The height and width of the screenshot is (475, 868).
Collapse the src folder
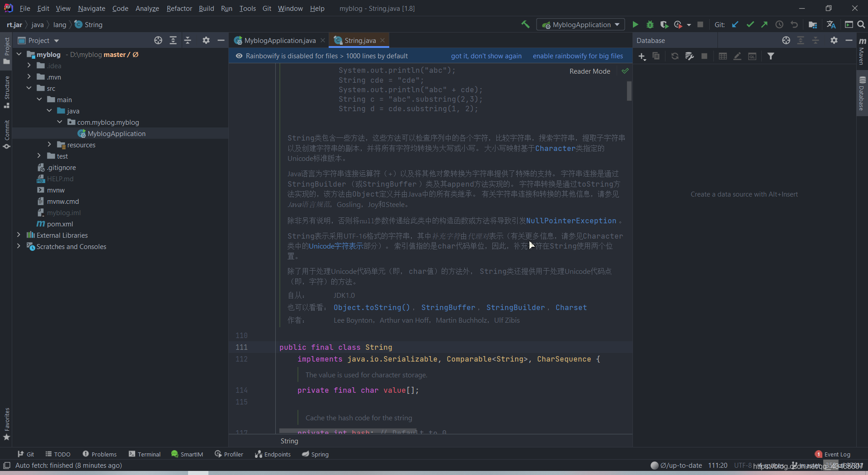(x=29, y=88)
